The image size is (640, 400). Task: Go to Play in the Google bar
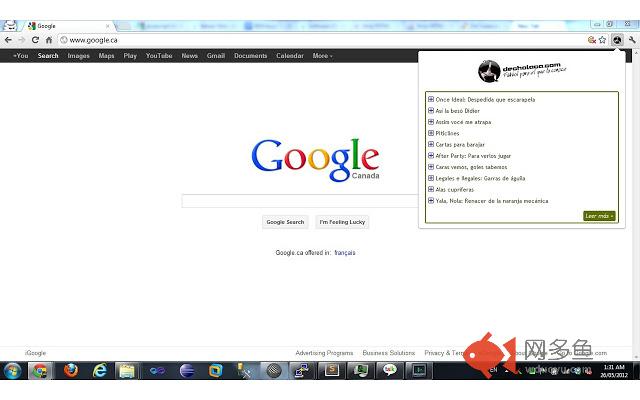point(130,56)
